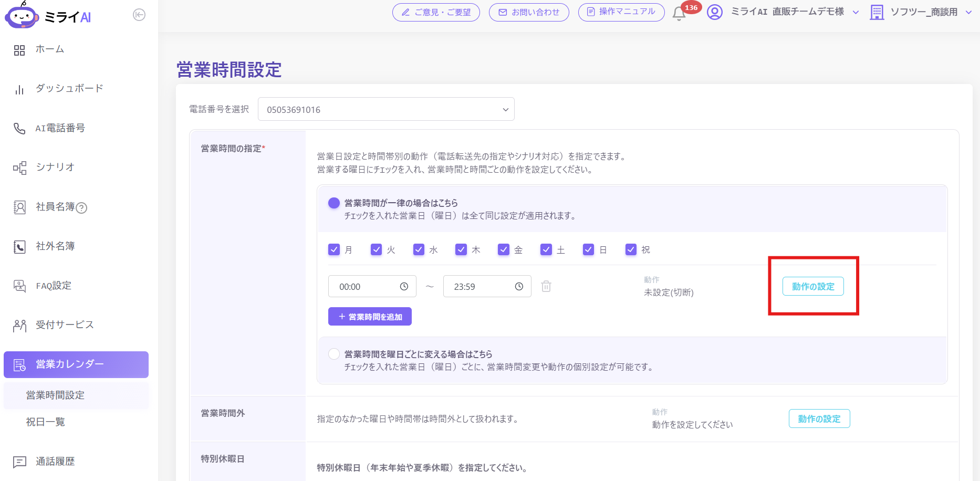This screenshot has height=481, width=980.
Task: Click the 受付サービス people icon
Action: click(x=19, y=326)
